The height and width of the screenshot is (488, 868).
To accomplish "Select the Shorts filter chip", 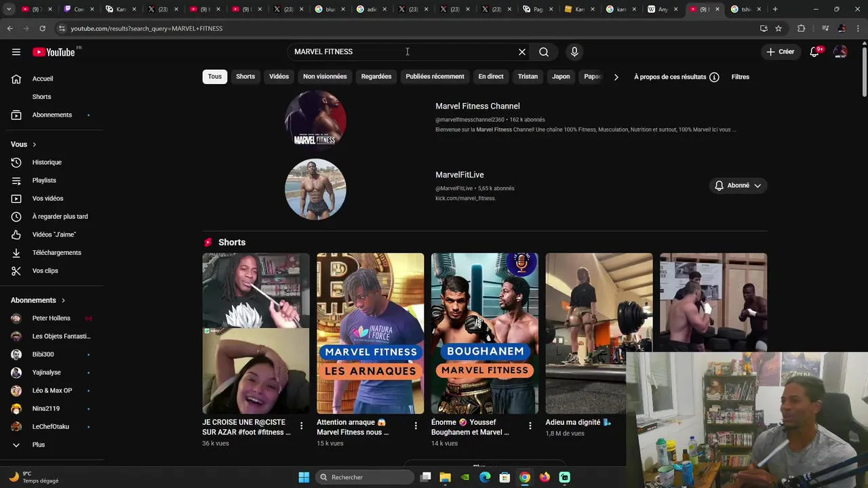I will point(245,77).
